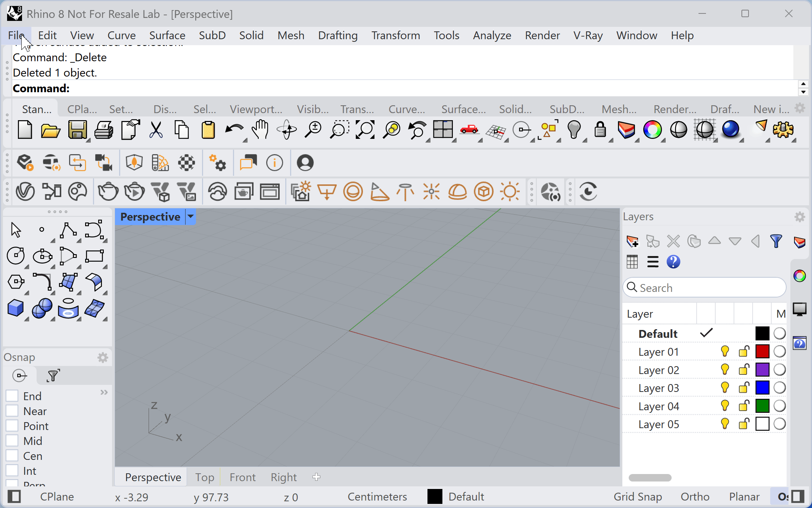Click the Copy icon
The height and width of the screenshot is (508, 812).
coord(182,130)
